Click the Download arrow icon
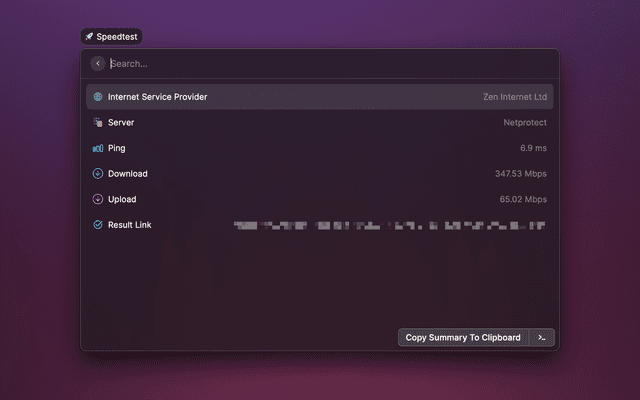Viewport: 640px width, 400px height. (98, 173)
